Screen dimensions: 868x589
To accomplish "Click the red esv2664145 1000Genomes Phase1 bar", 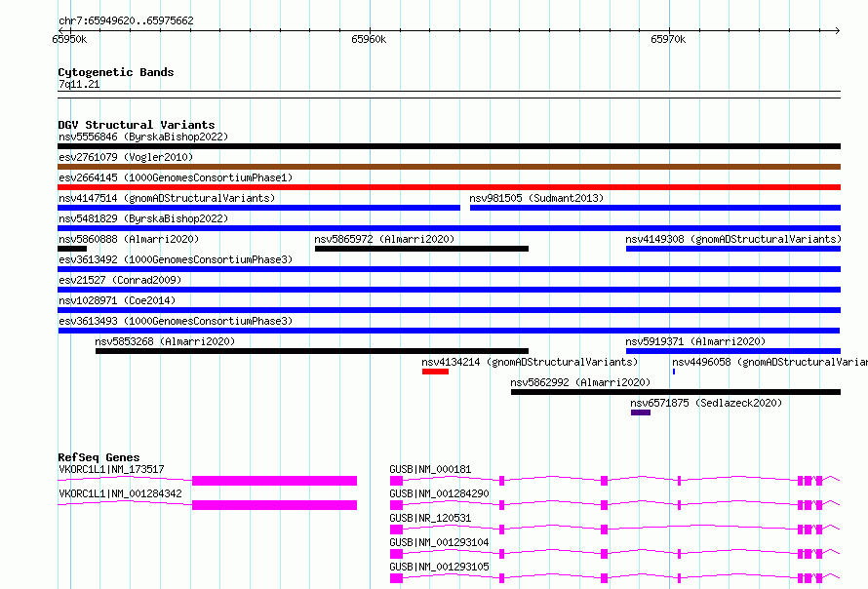I will [449, 187].
